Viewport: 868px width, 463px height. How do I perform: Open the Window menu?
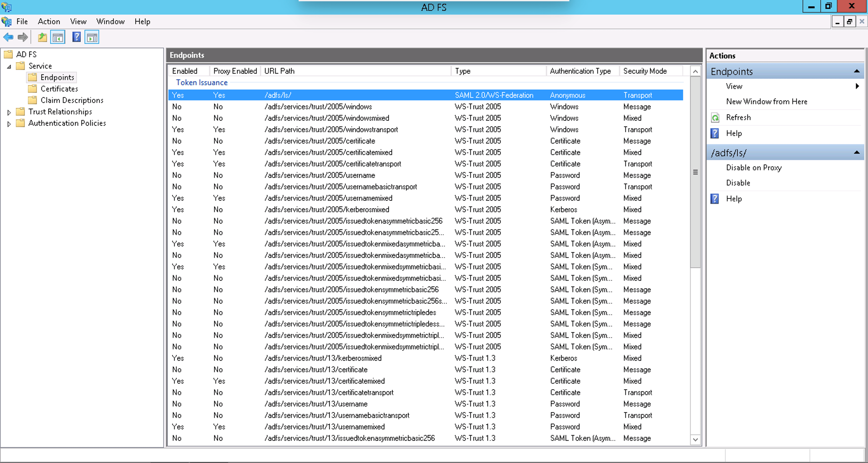click(x=111, y=21)
